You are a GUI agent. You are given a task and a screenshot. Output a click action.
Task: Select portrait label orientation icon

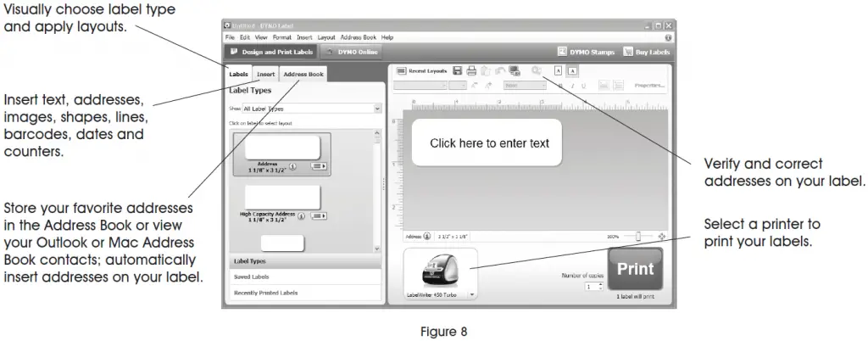coord(559,71)
